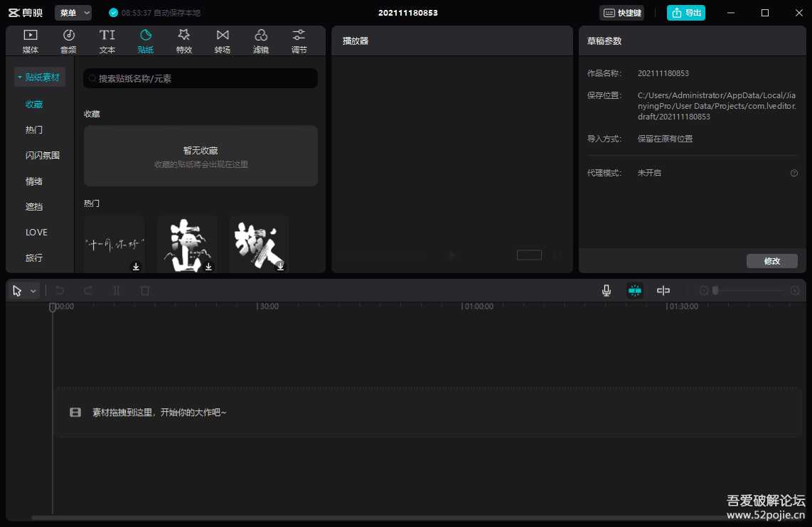Switch to the 音频 (Audio) panel

(x=68, y=39)
